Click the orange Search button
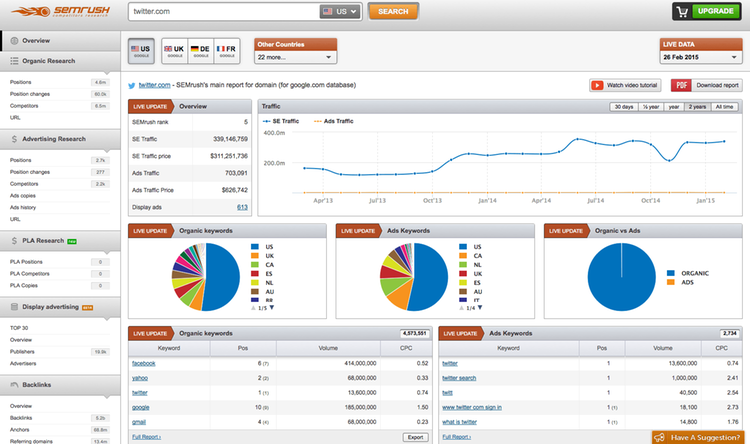 click(393, 12)
